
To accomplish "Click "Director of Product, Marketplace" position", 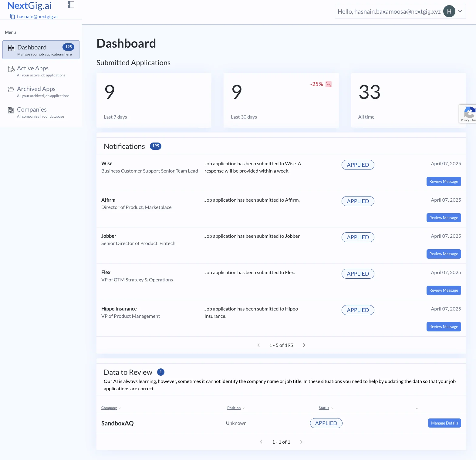I will coord(136,207).
